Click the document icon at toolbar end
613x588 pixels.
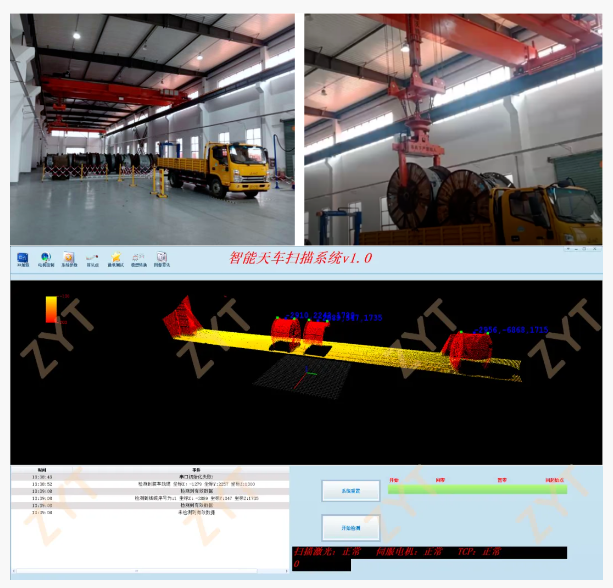(162, 259)
